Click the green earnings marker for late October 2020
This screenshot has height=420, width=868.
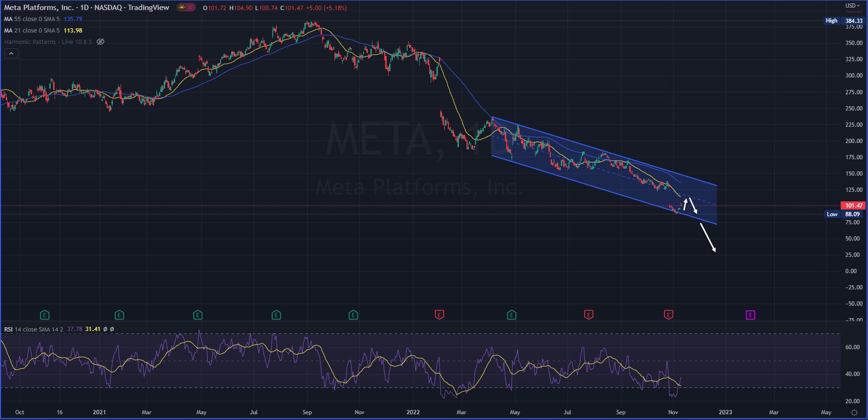pyautogui.click(x=45, y=315)
